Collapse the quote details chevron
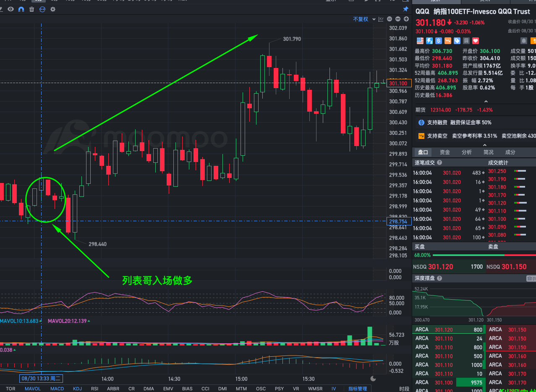 point(486,101)
